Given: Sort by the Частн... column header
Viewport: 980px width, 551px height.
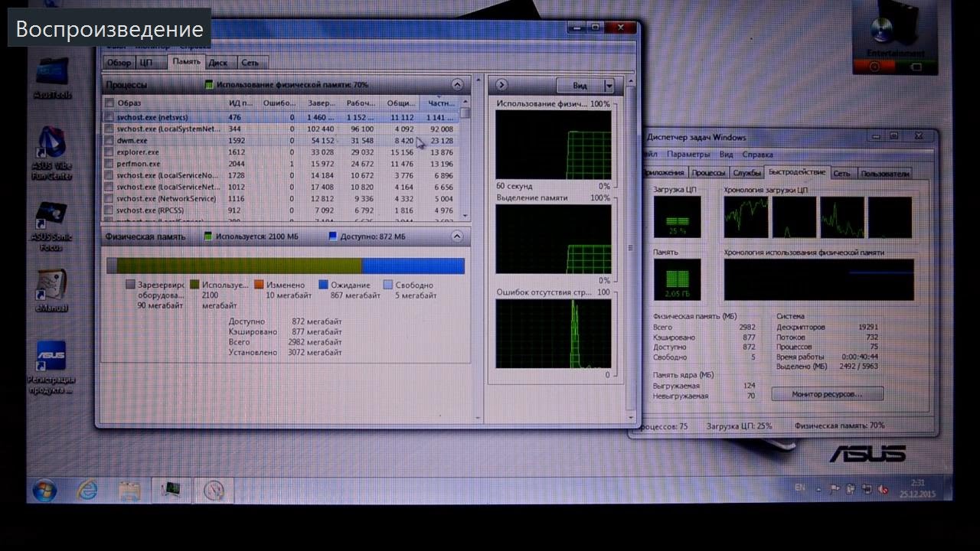Looking at the screenshot, I should point(439,103).
